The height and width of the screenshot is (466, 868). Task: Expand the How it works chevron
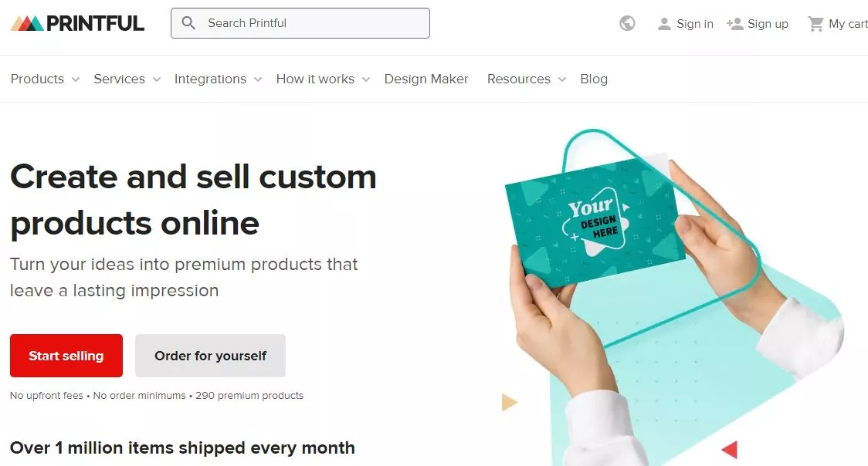[366, 79]
